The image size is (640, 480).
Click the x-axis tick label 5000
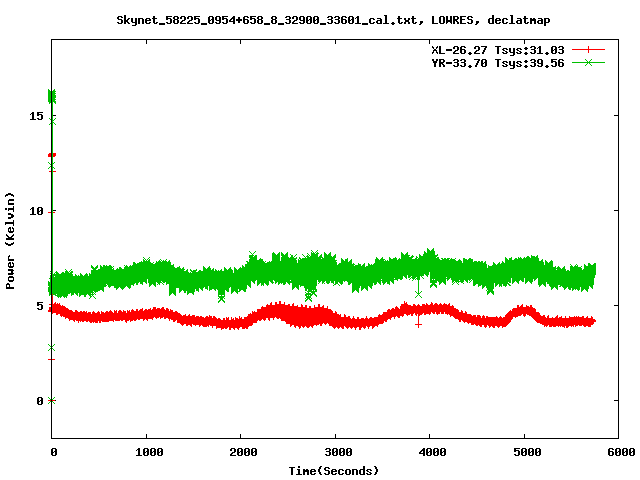527,452
